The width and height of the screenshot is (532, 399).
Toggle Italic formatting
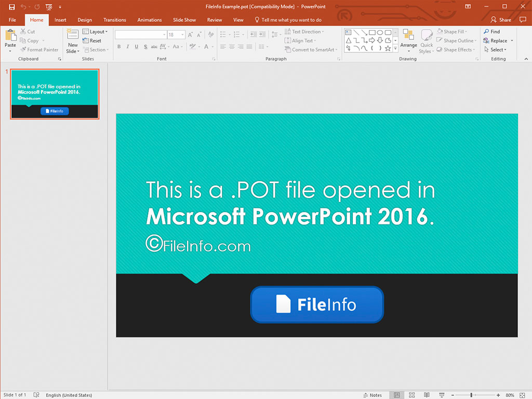point(128,46)
